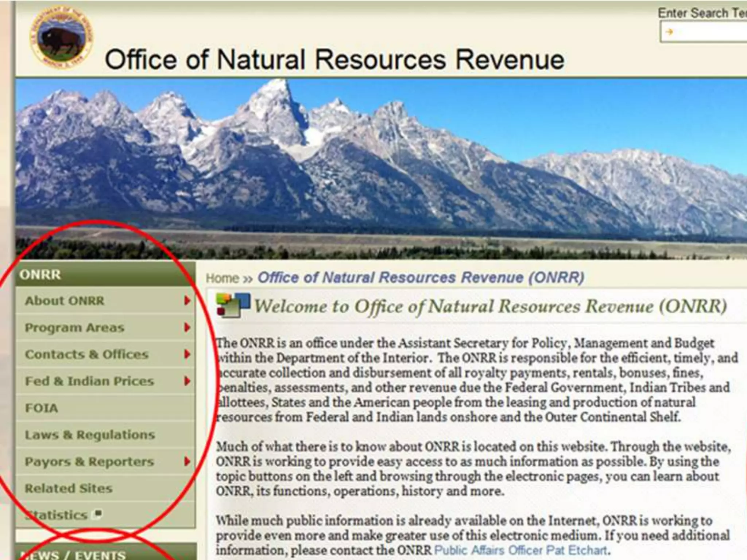Expand Program Areas submenu red arrow
Viewport: 747px width, 560px height.
pyautogui.click(x=187, y=327)
